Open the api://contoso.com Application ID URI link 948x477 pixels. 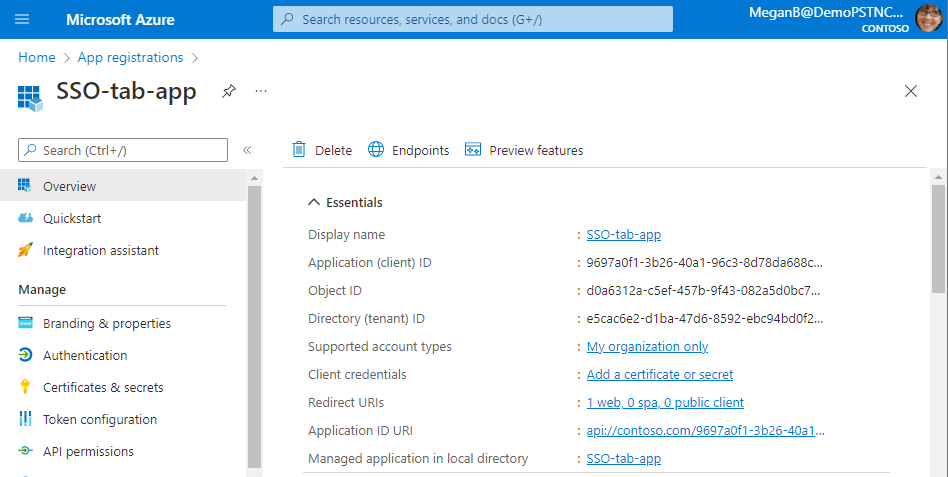[x=706, y=431]
